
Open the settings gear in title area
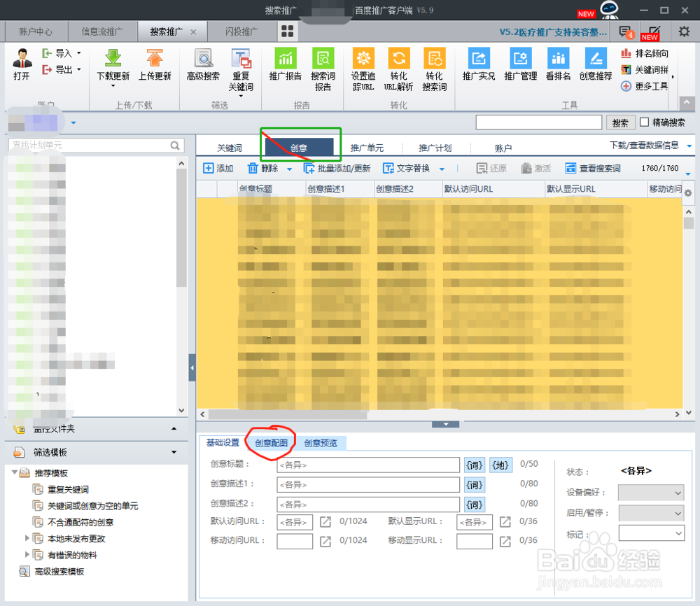pos(684,31)
